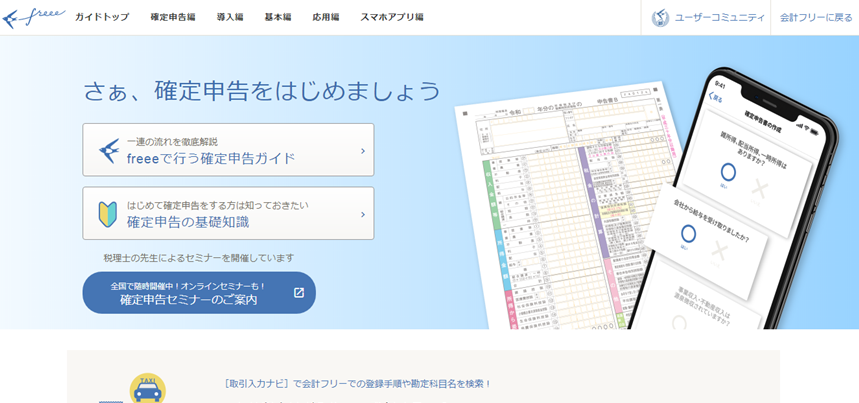The height and width of the screenshot is (403, 859).
Task: Open the 基本編 menu item
Action: [278, 17]
